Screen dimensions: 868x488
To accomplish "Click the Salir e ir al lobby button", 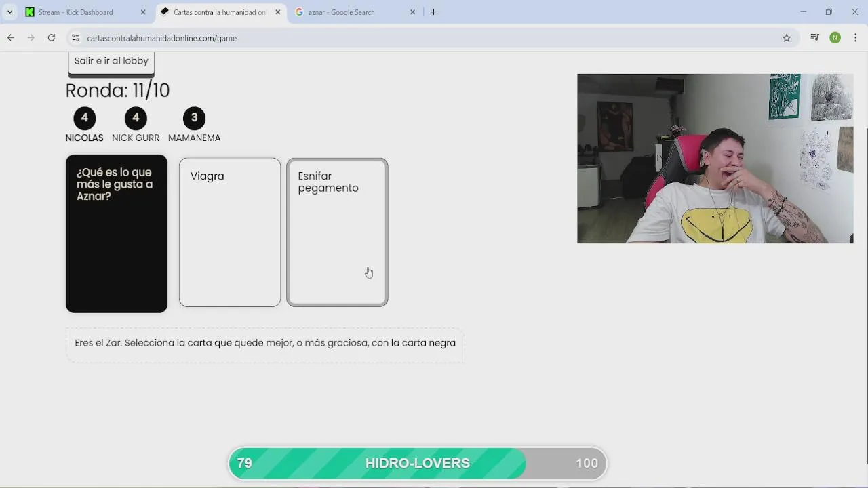I will pyautogui.click(x=111, y=62).
